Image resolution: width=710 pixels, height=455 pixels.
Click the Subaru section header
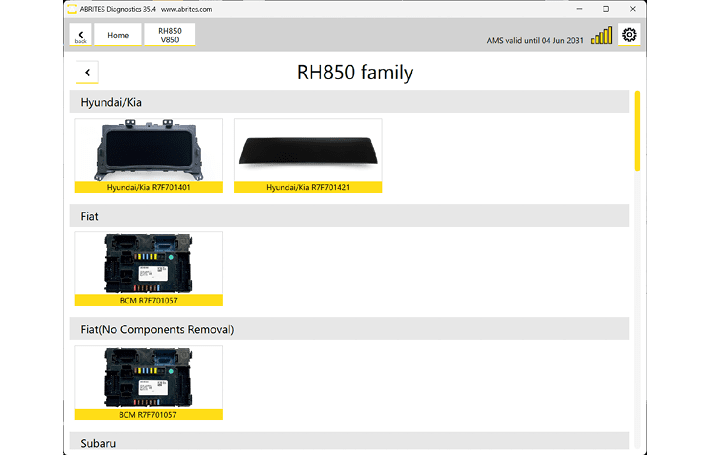pyautogui.click(x=349, y=442)
